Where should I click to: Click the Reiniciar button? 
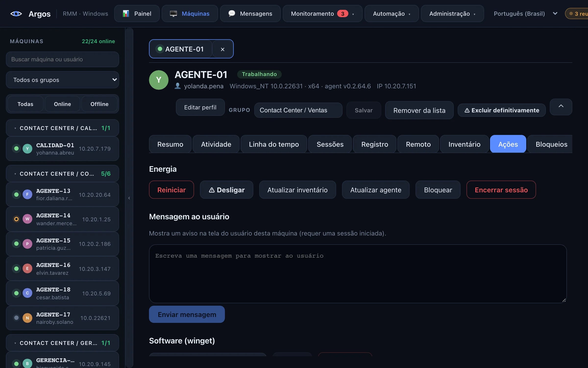coord(171,190)
